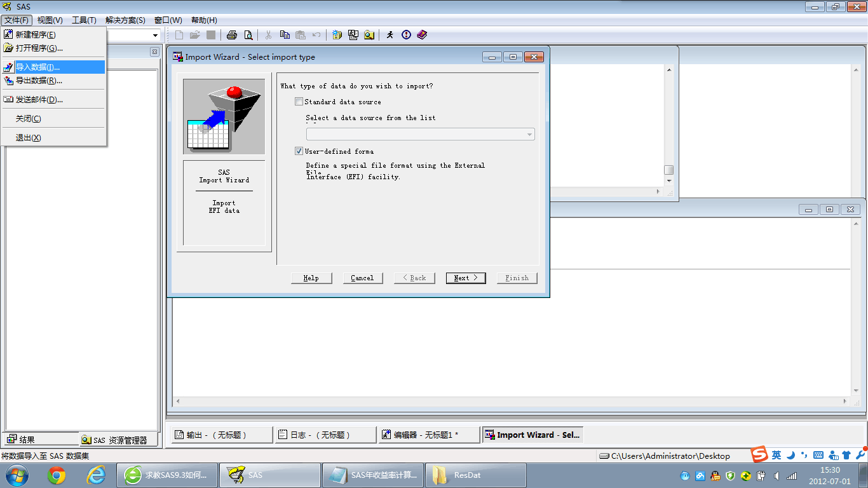Screen dimensions: 868x488
Task: Click the New document toolbar icon
Action: (179, 35)
